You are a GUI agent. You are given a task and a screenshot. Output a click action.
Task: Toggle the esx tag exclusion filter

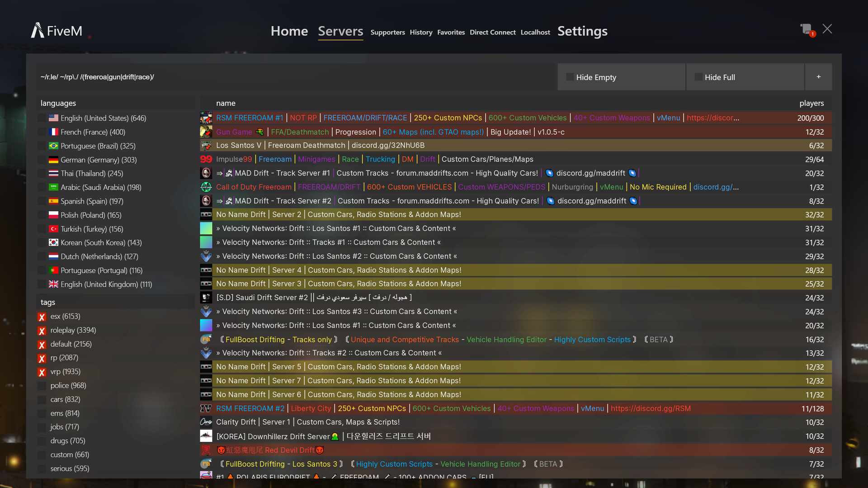pos(42,317)
